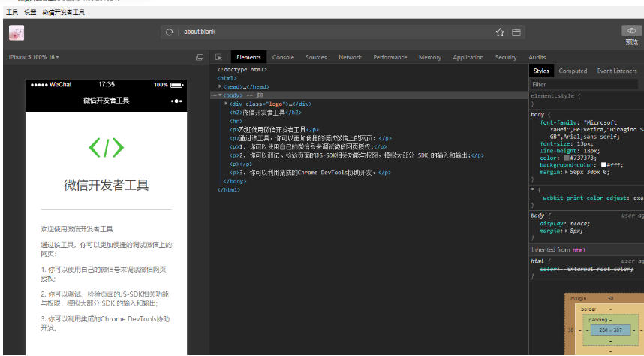Switch to the Console tab
This screenshot has width=644, height=356.
click(x=283, y=57)
